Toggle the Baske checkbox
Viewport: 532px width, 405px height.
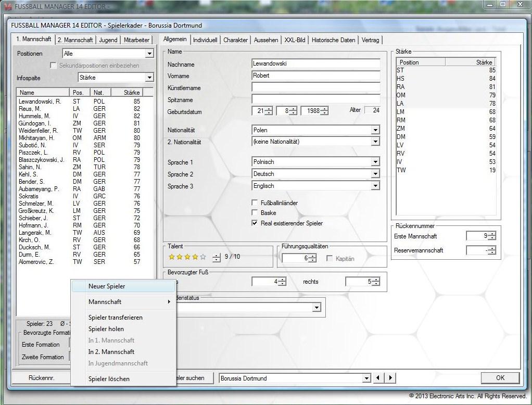(x=255, y=213)
